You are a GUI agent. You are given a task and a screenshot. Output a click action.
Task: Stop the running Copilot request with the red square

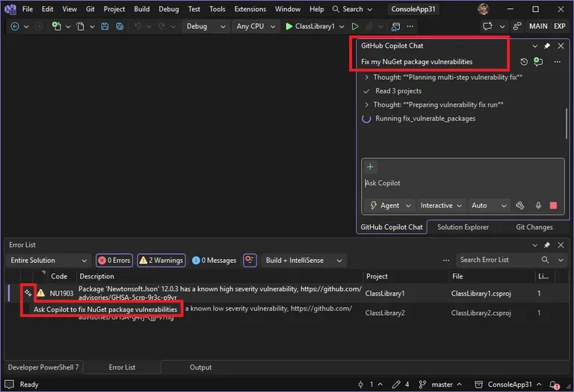pos(554,205)
